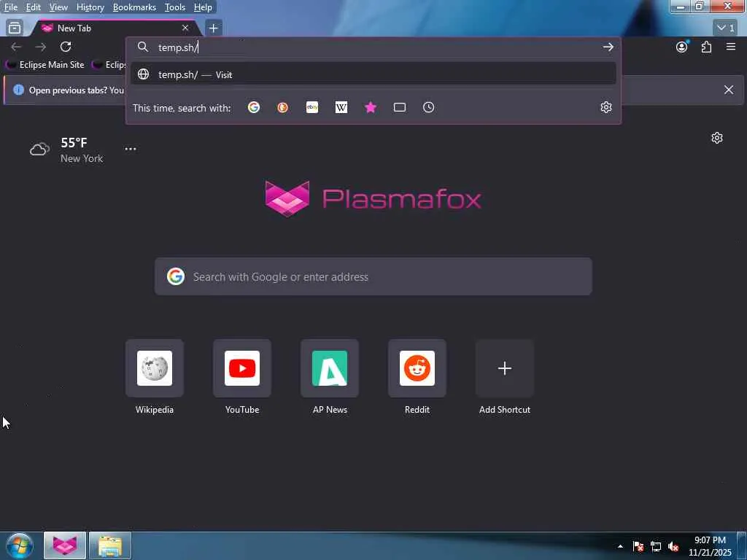The width and height of the screenshot is (747, 560).
Task: Dismiss the Open previous tabs notification
Action: tap(729, 90)
